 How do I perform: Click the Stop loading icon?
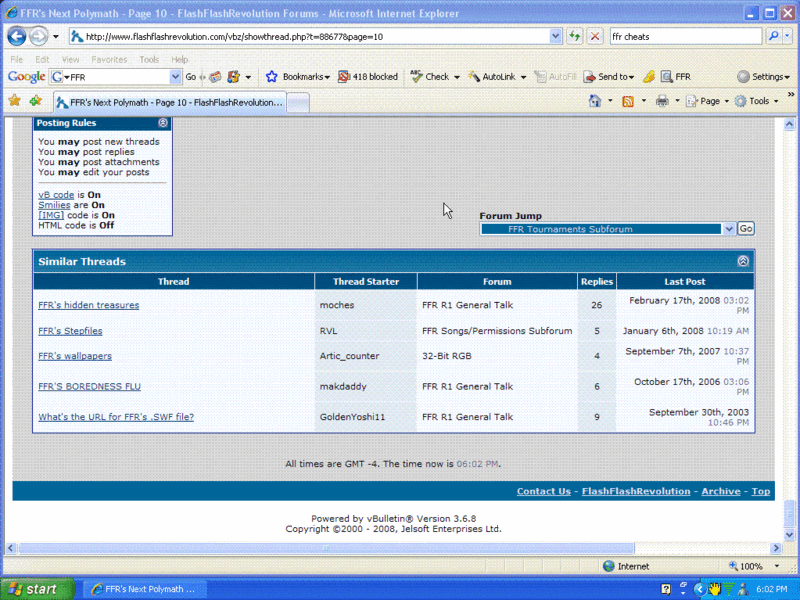coord(594,35)
